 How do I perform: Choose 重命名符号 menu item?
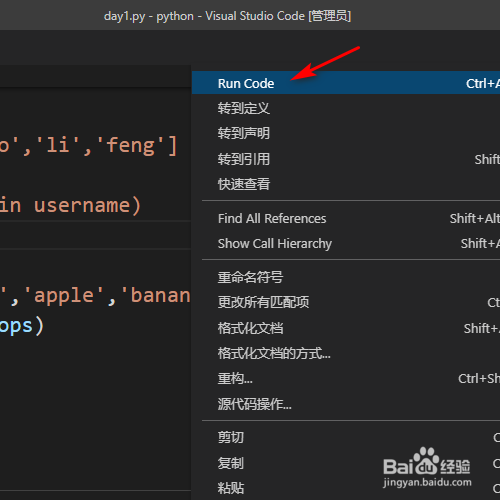click(346, 277)
